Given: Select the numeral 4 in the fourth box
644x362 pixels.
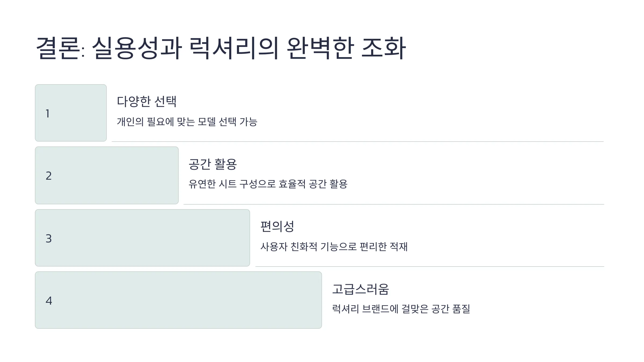Looking at the screenshot, I should point(49,301).
